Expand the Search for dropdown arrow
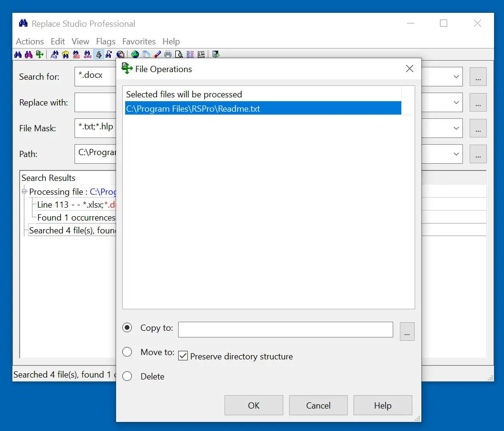 click(x=456, y=77)
